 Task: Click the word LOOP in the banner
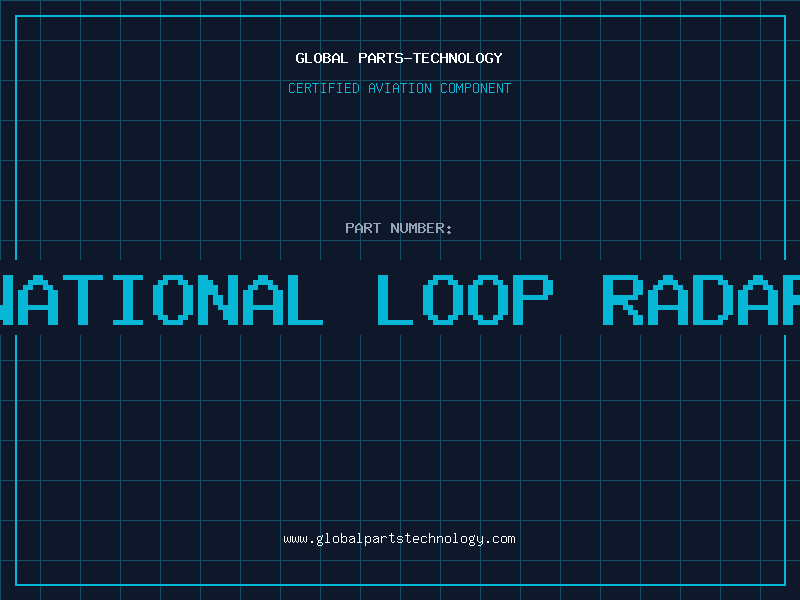[x=464, y=299]
